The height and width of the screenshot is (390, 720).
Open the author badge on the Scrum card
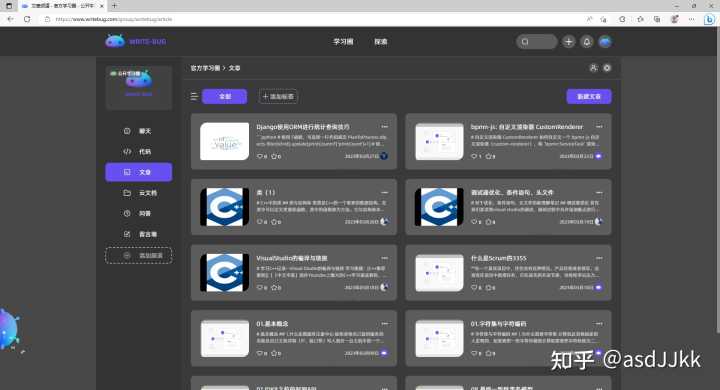coord(598,288)
